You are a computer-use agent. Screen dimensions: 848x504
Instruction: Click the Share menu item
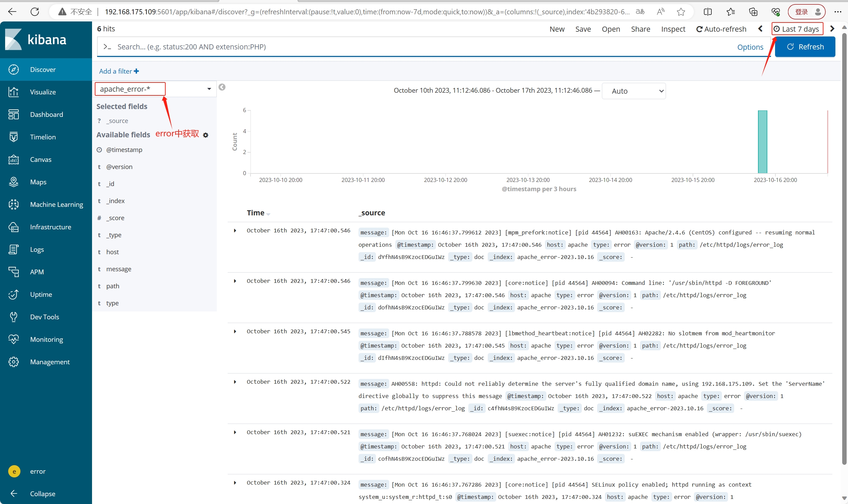640,29
